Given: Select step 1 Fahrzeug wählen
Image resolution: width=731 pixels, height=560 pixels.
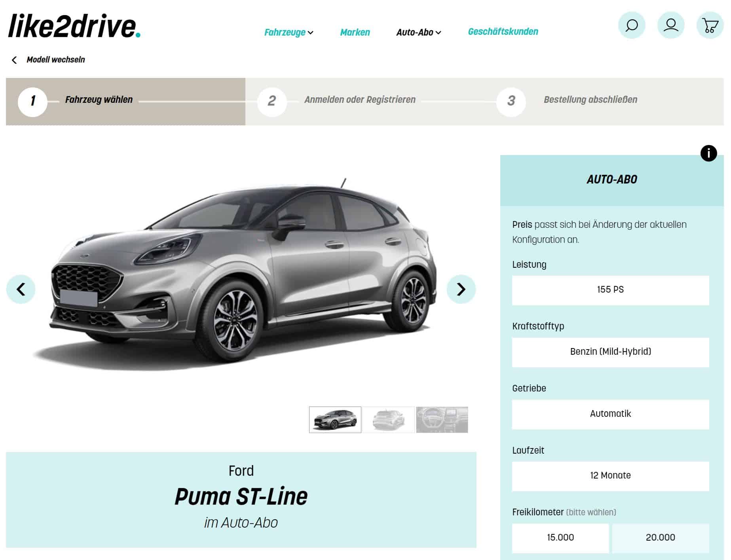Looking at the screenshot, I should [x=125, y=102].
